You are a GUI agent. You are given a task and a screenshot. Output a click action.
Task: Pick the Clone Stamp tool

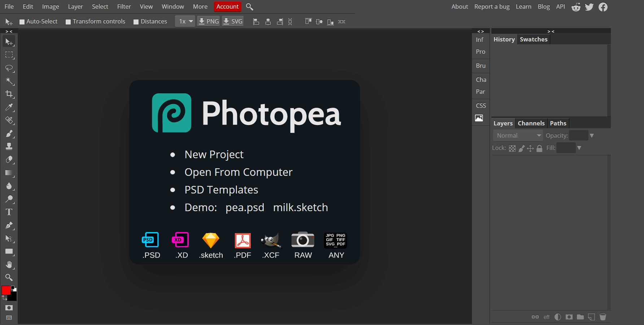pos(9,146)
